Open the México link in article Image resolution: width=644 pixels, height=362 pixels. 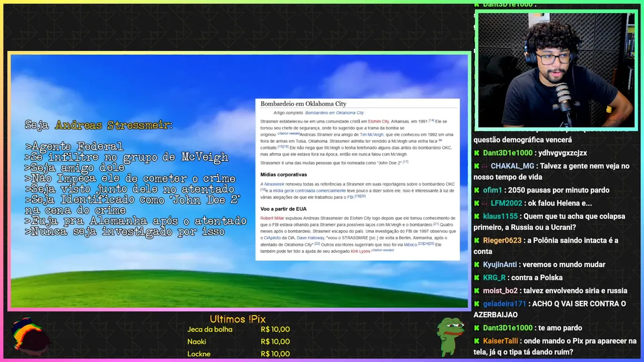411,244
